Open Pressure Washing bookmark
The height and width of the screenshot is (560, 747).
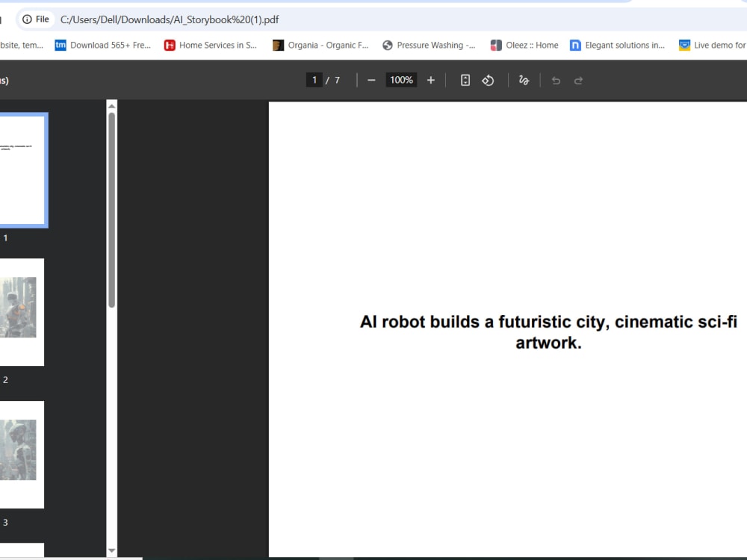430,46
